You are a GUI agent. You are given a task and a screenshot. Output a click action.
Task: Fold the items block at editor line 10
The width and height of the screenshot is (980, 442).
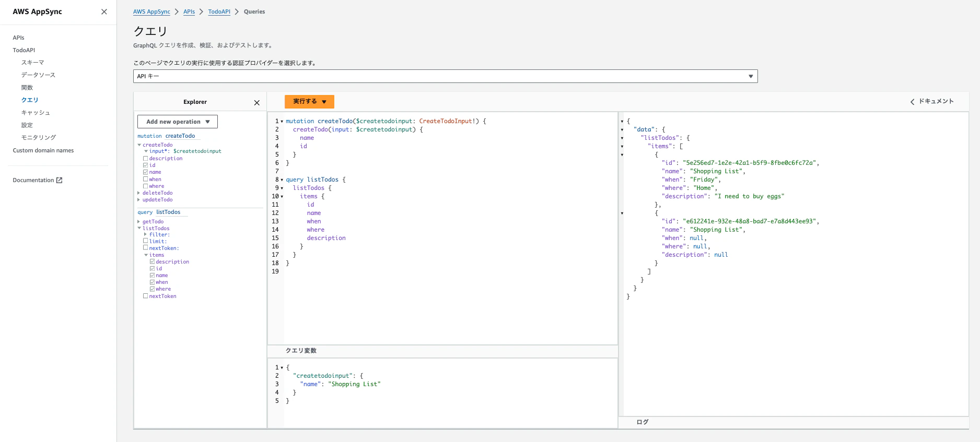point(282,197)
